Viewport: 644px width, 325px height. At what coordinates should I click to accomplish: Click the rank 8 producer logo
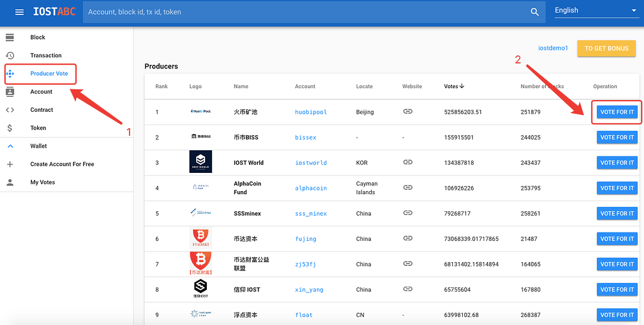(201, 289)
